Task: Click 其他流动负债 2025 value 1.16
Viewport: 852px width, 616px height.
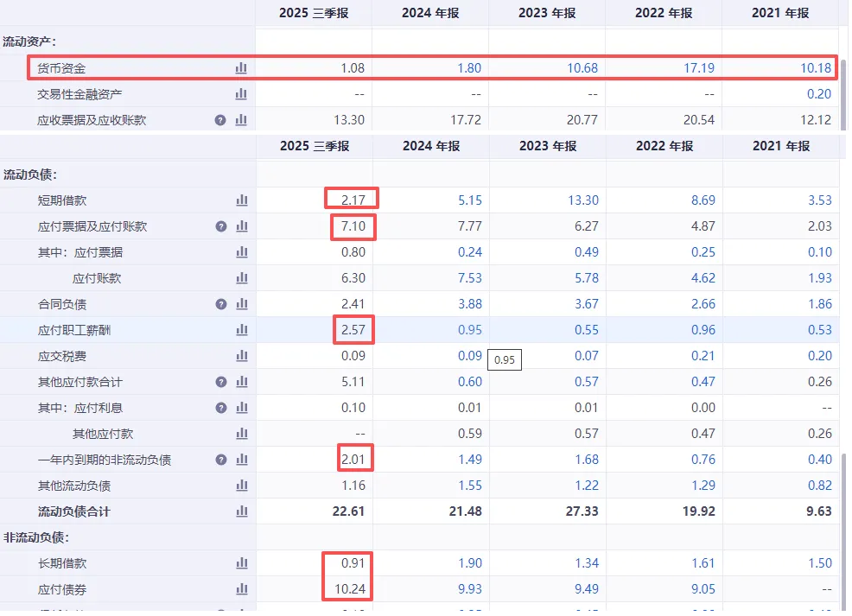Action: tap(353, 485)
